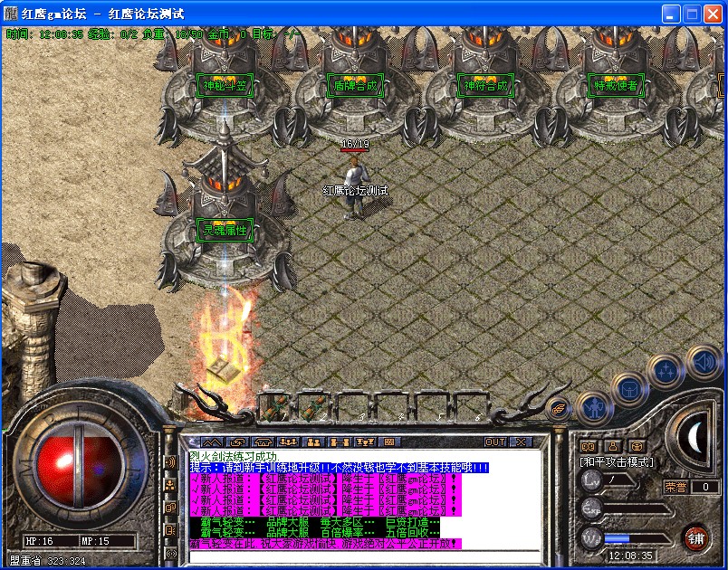Toggle the sound speaker round button

click(x=704, y=362)
